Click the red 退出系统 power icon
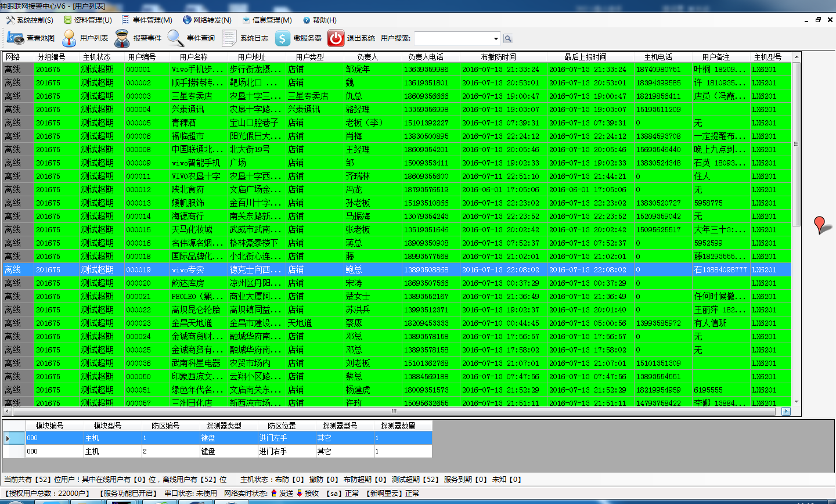836x504 pixels. tap(336, 38)
